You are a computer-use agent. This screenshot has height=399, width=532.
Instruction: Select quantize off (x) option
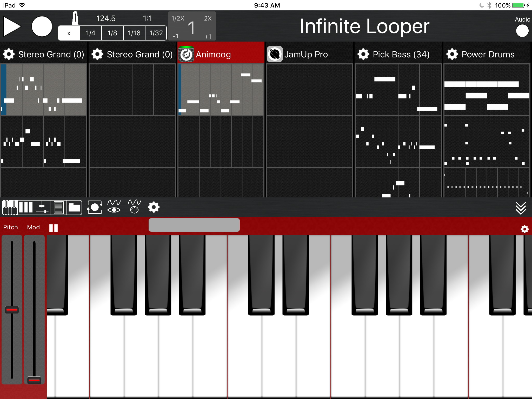(x=69, y=33)
